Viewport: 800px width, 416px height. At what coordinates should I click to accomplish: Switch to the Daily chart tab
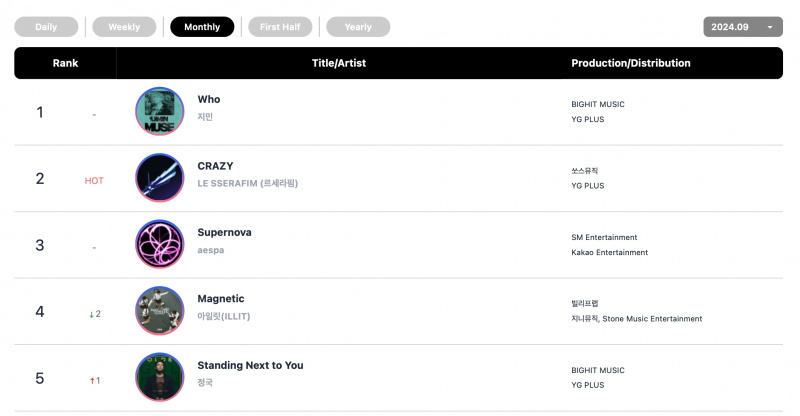[x=46, y=27]
